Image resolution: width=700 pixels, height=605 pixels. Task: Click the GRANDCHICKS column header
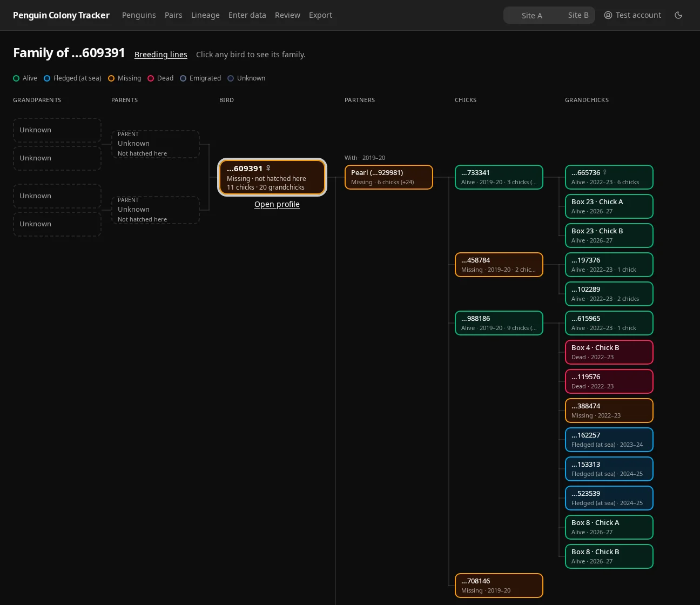click(587, 100)
